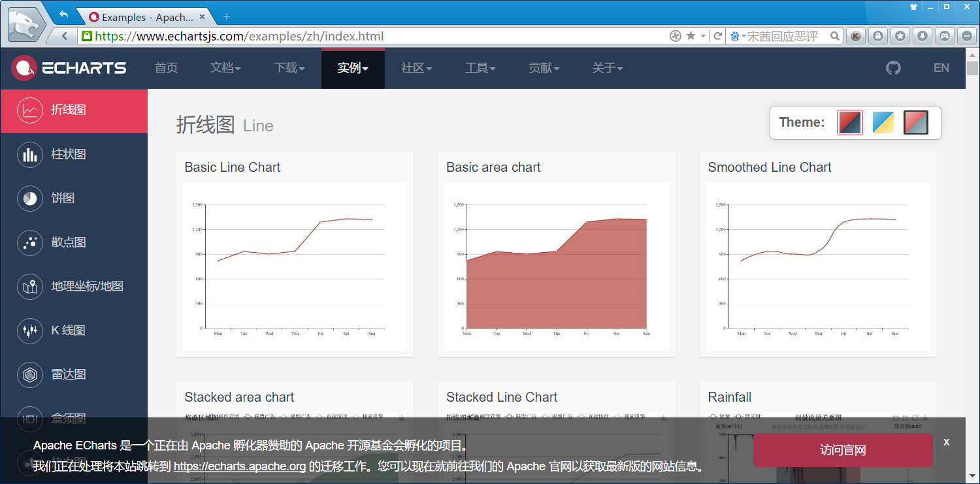Open the Basic area chart example thumbnail
The height and width of the screenshot is (484, 980).
[x=557, y=266]
